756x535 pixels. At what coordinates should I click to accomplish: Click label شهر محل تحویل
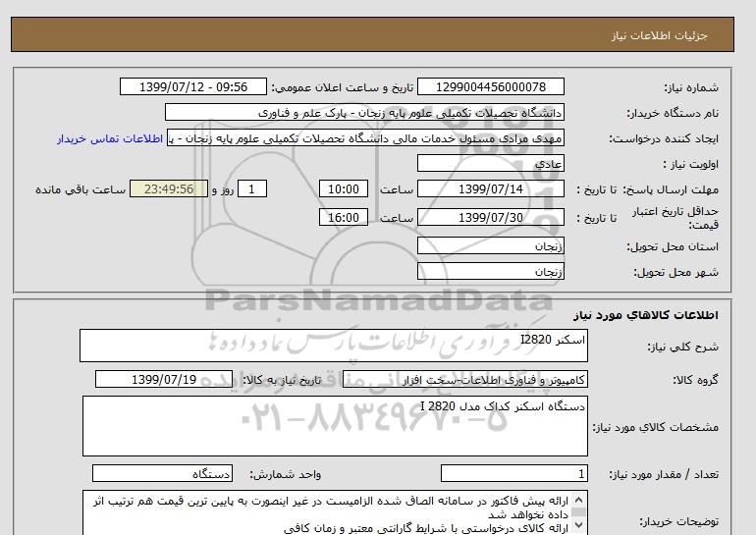click(675, 272)
